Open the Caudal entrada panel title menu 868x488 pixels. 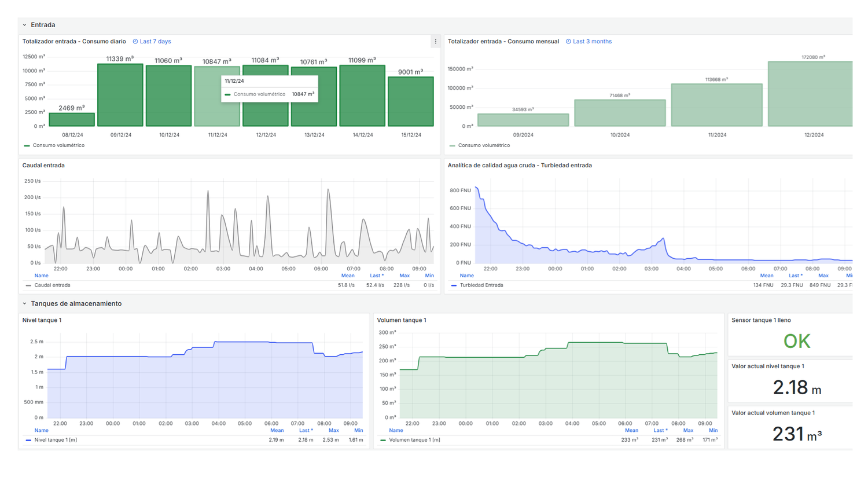pyautogui.click(x=43, y=166)
